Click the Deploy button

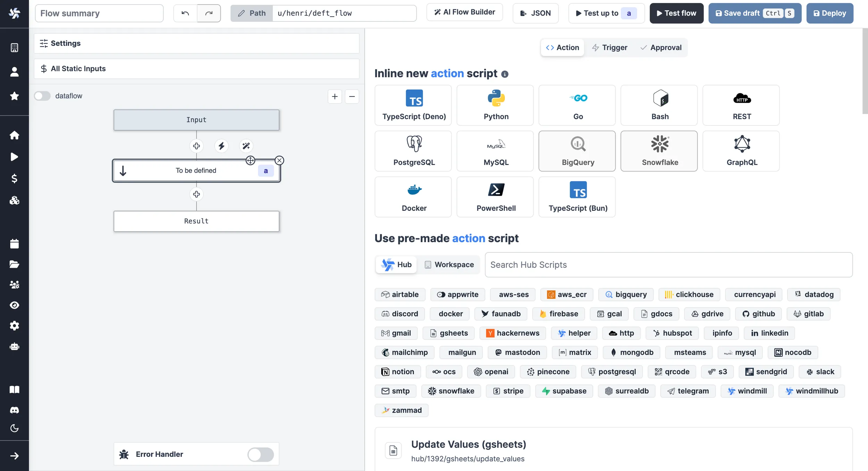coord(829,13)
